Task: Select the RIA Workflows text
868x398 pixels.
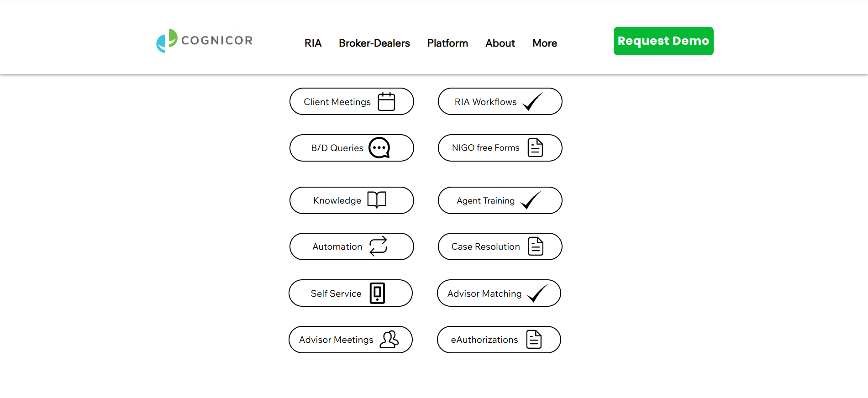Action: 486,102
